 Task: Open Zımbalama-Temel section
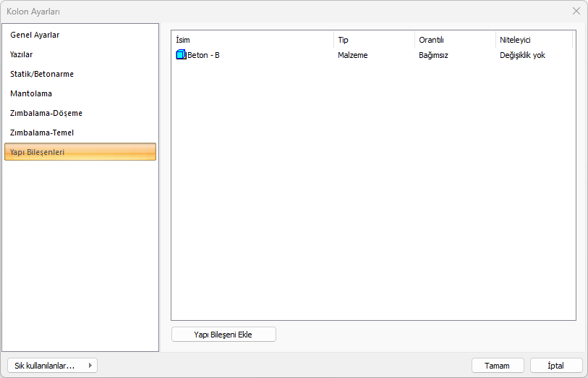click(80, 133)
